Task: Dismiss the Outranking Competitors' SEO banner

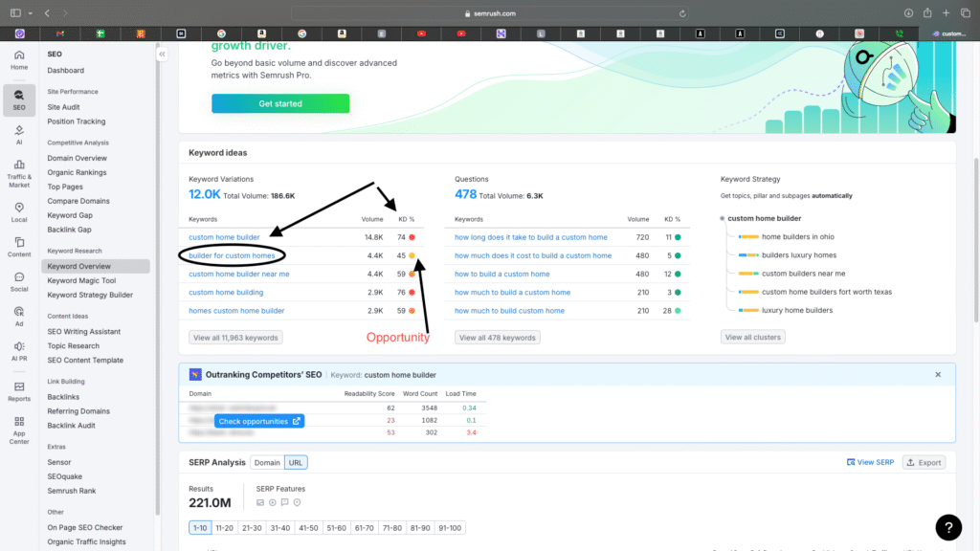Action: pos(937,374)
